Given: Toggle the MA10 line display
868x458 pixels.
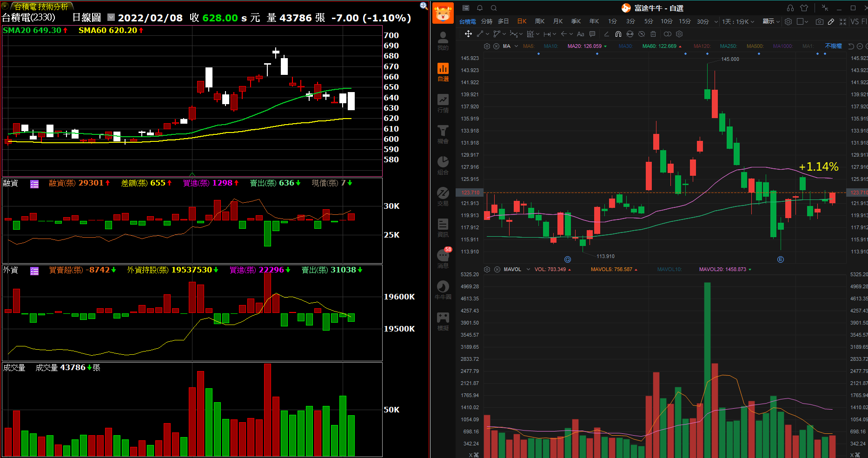Looking at the screenshot, I should [550, 46].
